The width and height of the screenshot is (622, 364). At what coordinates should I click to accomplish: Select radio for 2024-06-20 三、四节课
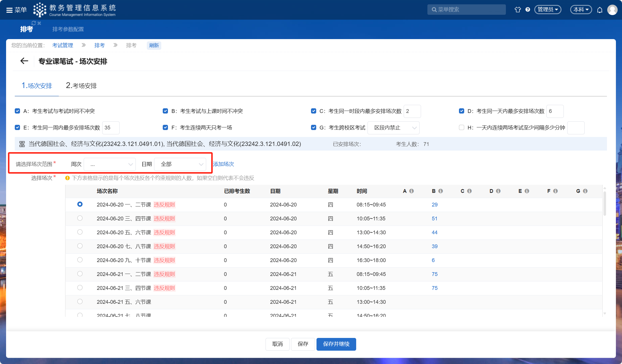click(x=80, y=218)
